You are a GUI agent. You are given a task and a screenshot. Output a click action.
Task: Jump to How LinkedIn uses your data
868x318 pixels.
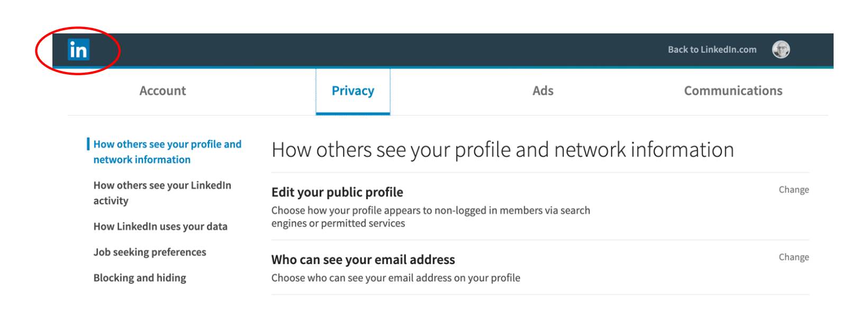(x=160, y=226)
